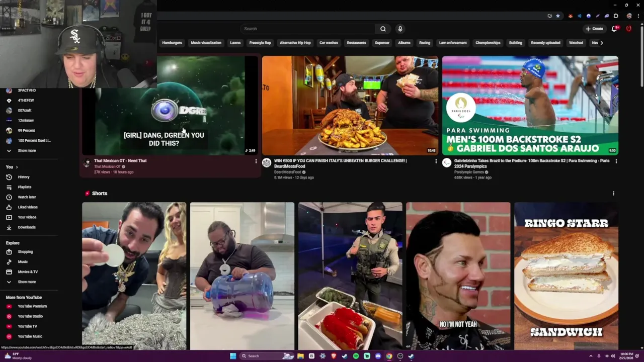Open the Ringo Starr Sandwich short
Image resolution: width=644 pixels, height=362 pixels.
(566, 276)
